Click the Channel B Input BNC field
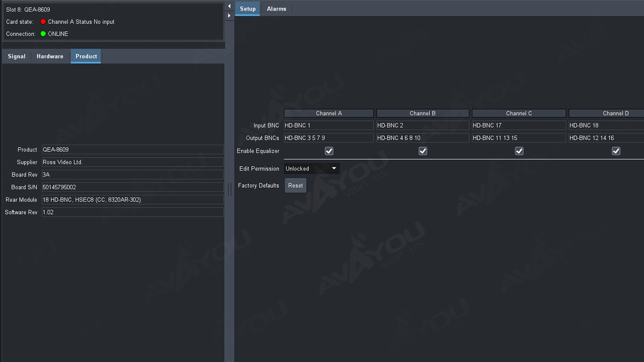The height and width of the screenshot is (362, 644). (423, 125)
